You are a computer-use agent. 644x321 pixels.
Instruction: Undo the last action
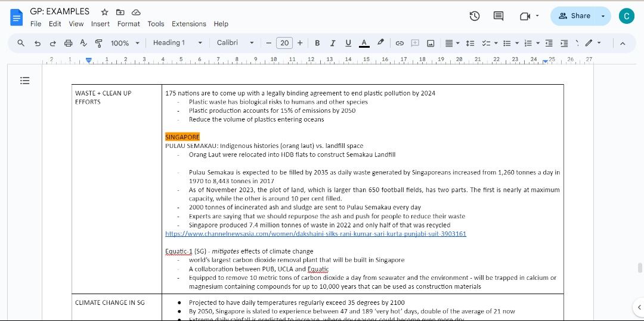pos(38,43)
